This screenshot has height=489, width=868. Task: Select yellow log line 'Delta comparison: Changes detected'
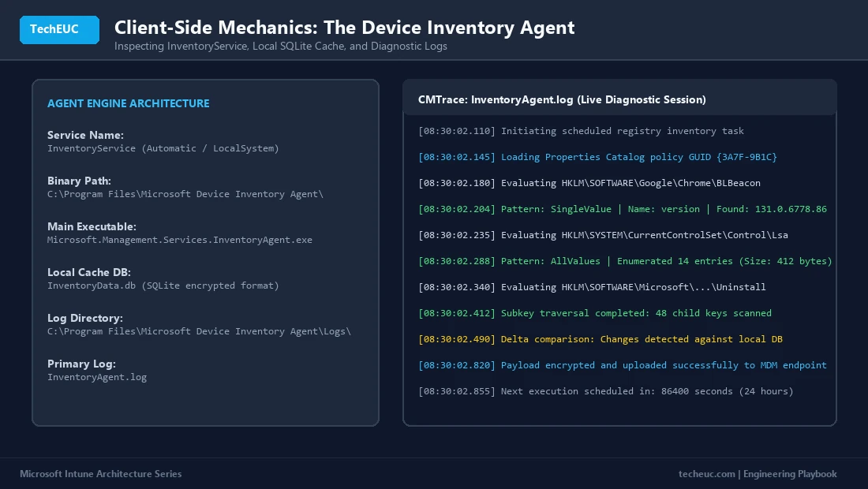tap(600, 339)
